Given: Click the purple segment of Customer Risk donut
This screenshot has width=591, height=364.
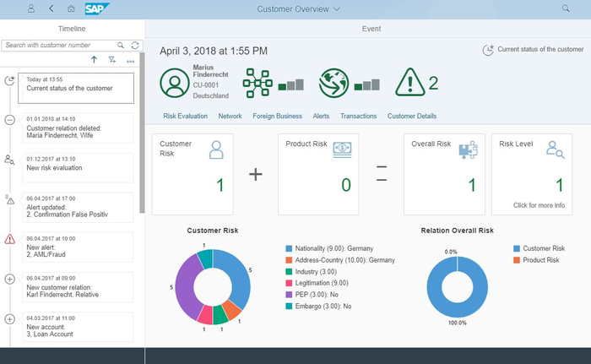Looking at the screenshot, I should click(185, 286).
